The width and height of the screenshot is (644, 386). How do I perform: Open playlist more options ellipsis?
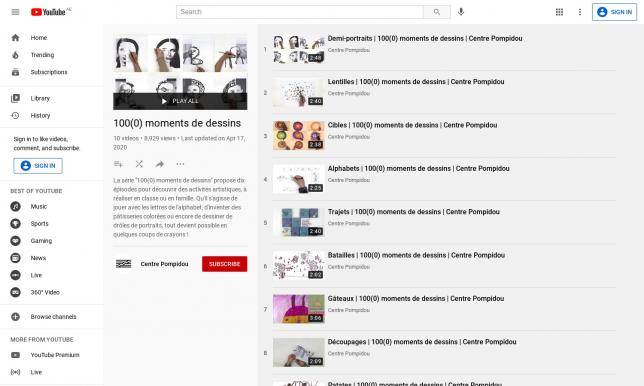tap(180, 164)
